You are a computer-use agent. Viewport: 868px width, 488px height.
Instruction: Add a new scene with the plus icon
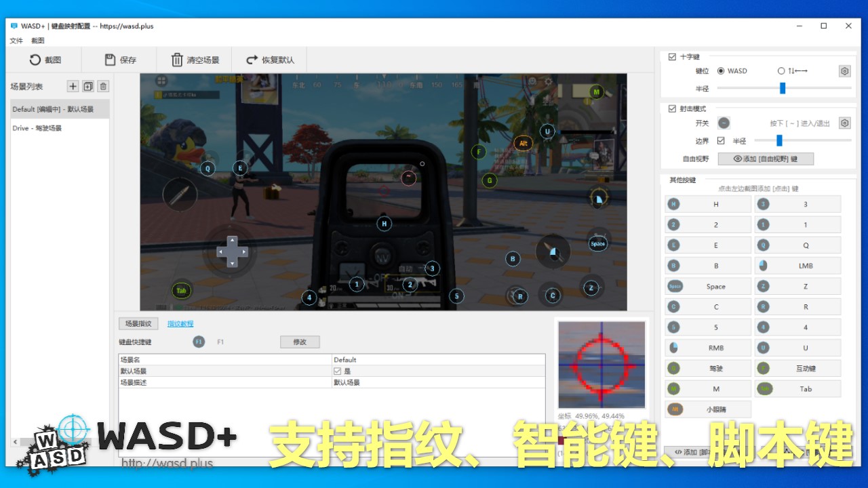click(x=73, y=86)
